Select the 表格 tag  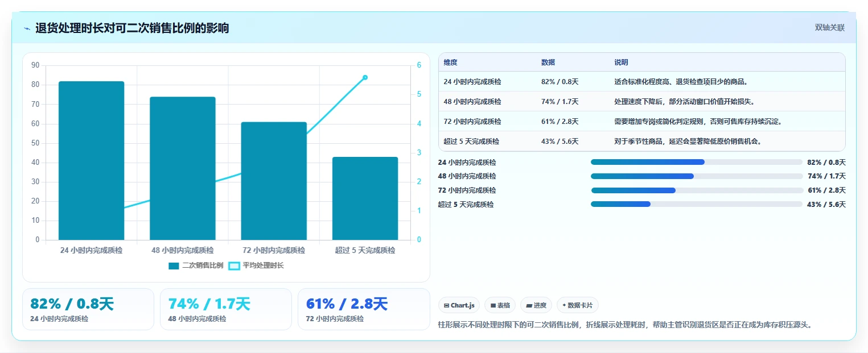coord(500,305)
